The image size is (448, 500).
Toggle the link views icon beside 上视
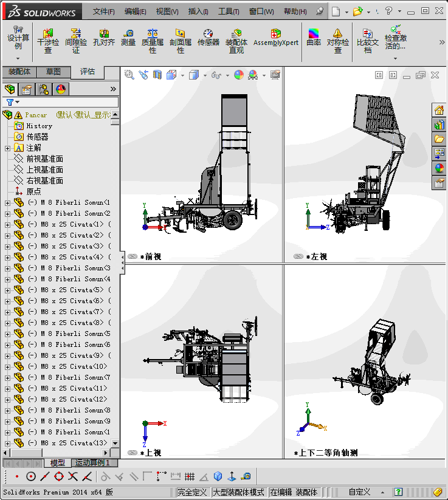pyautogui.click(x=132, y=453)
